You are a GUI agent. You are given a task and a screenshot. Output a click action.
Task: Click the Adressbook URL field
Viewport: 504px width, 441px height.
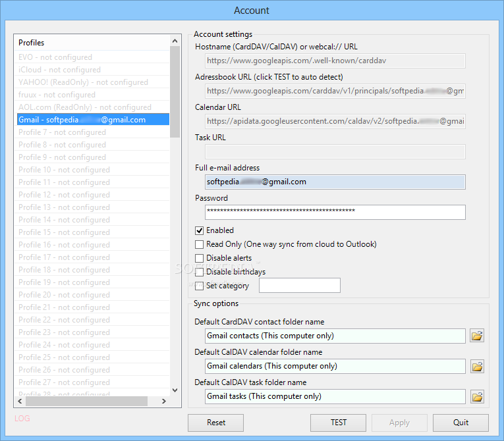pos(335,91)
